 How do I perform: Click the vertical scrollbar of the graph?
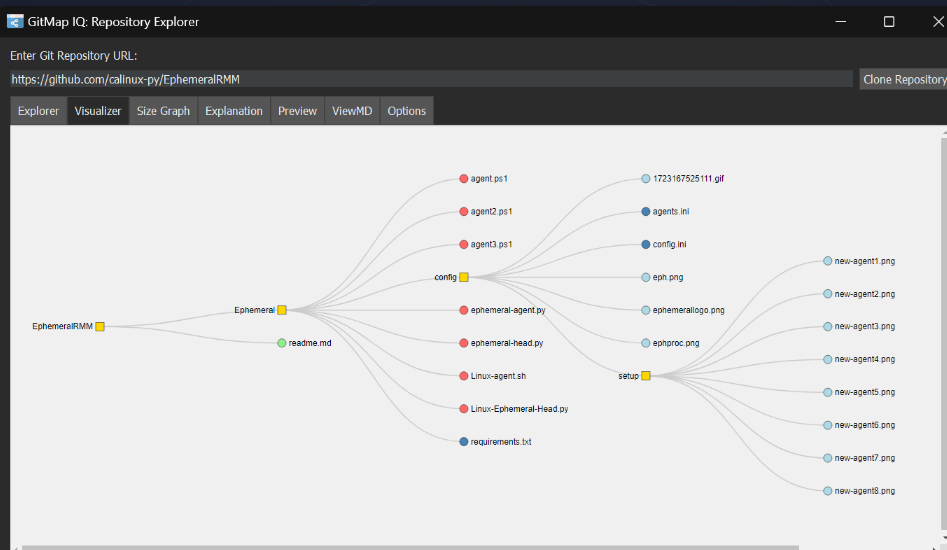(944, 332)
